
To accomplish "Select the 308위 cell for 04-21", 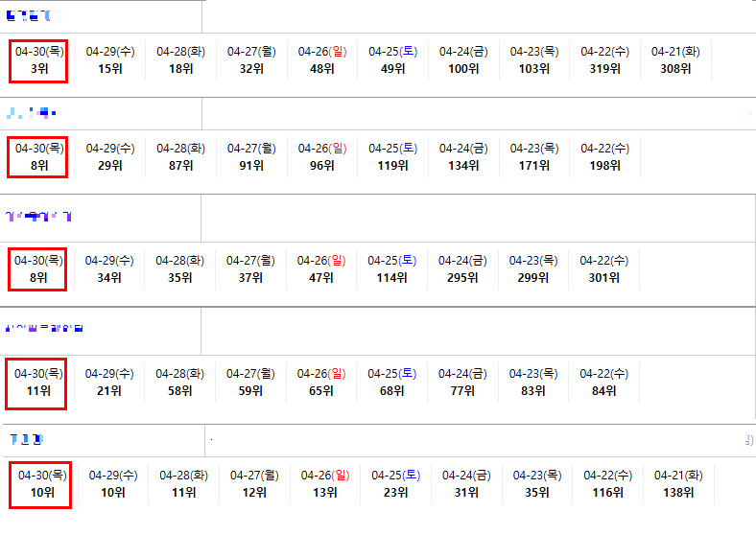I will tap(675, 60).
